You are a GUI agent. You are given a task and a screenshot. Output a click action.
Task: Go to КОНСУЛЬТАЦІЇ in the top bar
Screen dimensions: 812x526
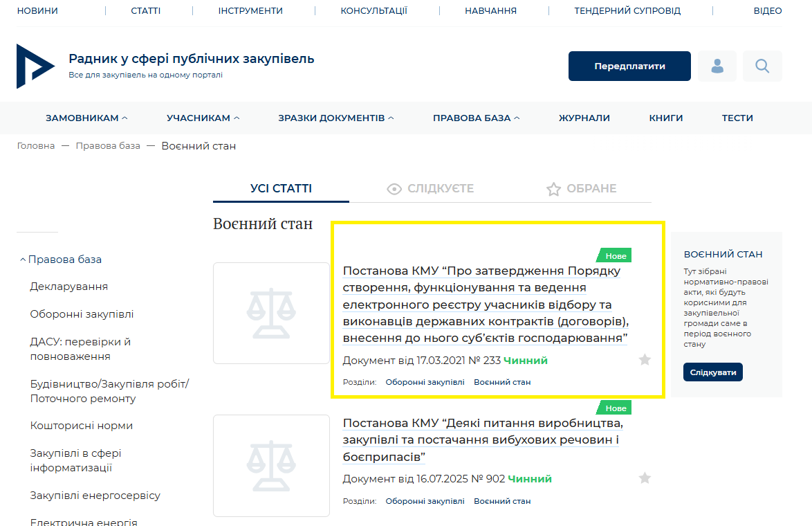374,10
